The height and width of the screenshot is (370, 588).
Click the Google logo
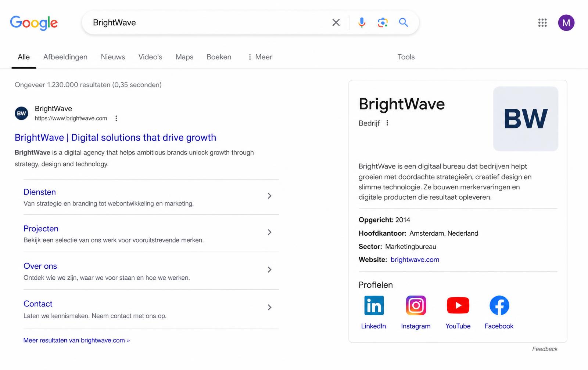[x=34, y=23]
